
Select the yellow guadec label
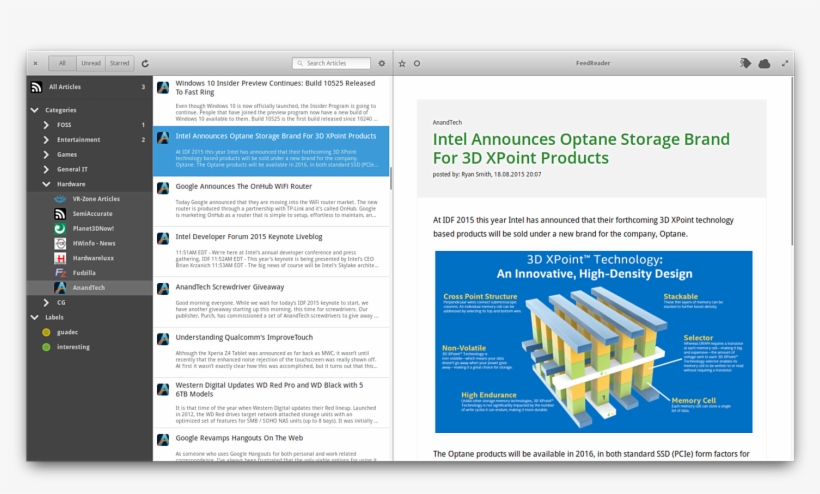pyautogui.click(x=46, y=332)
